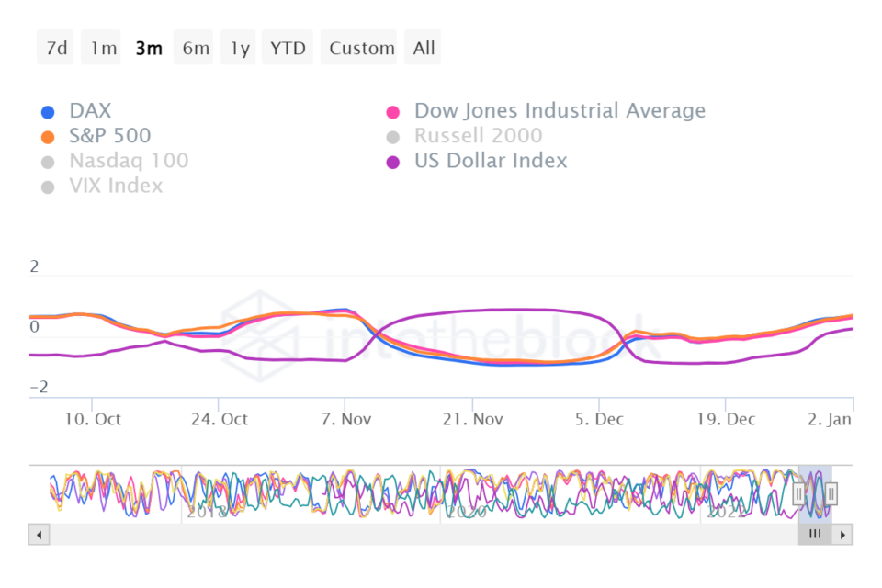
Task: Show the All time range
Action: [x=423, y=48]
